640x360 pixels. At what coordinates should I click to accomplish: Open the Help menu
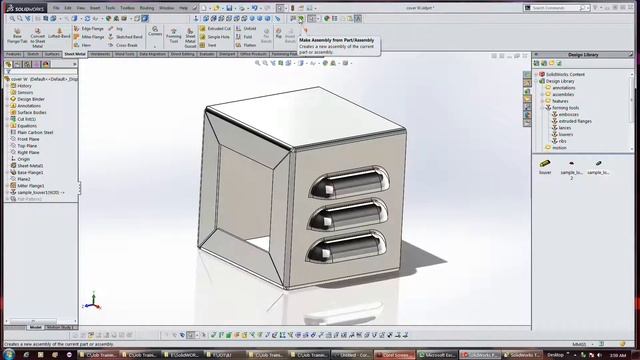pos(184,8)
